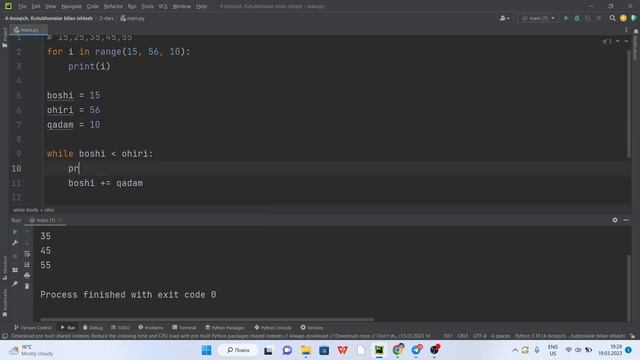Image resolution: width=640 pixels, height=360 pixels.
Task: Click the 10:7 cursor position status entry
Action: (447, 336)
